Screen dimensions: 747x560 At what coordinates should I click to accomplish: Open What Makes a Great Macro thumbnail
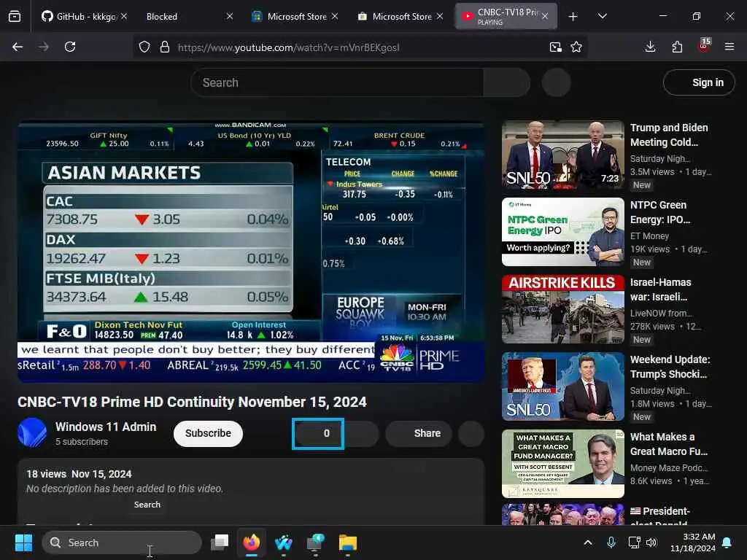coord(562,464)
